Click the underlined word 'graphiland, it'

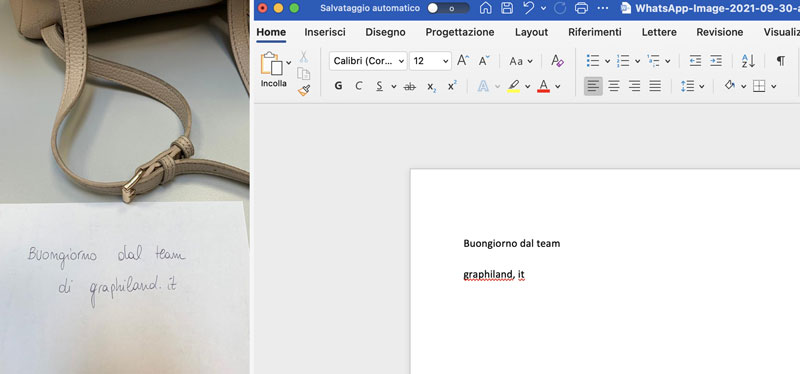point(494,275)
